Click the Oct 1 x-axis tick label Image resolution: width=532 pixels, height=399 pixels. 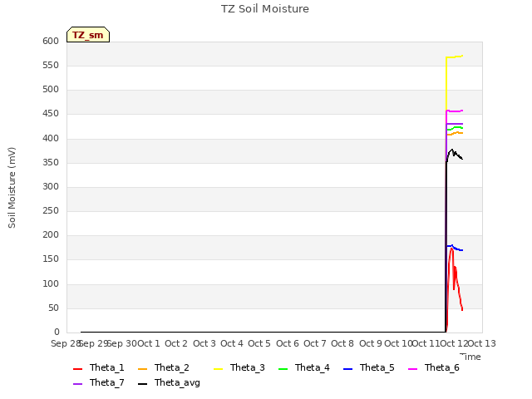point(148,343)
